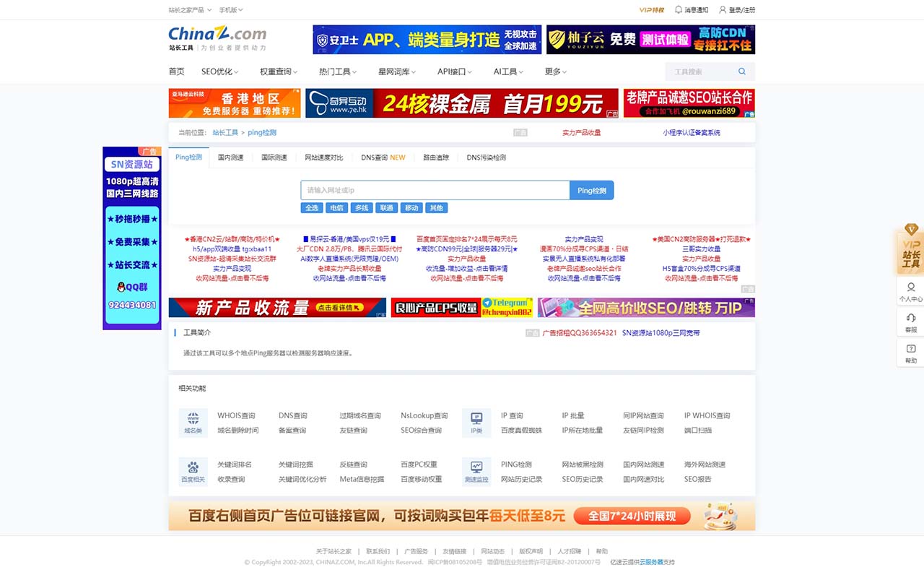924x575 pixels.
Task: Click the 请输入网址或ip input field
Action: 433,189
